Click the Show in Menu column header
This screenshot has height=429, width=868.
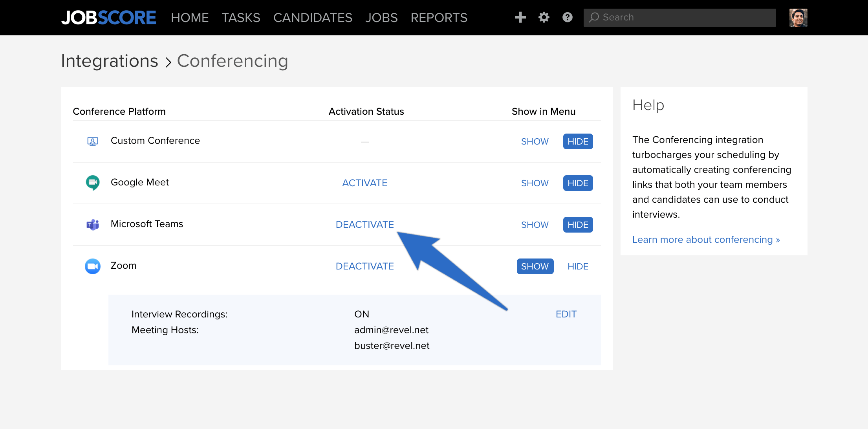tap(544, 112)
